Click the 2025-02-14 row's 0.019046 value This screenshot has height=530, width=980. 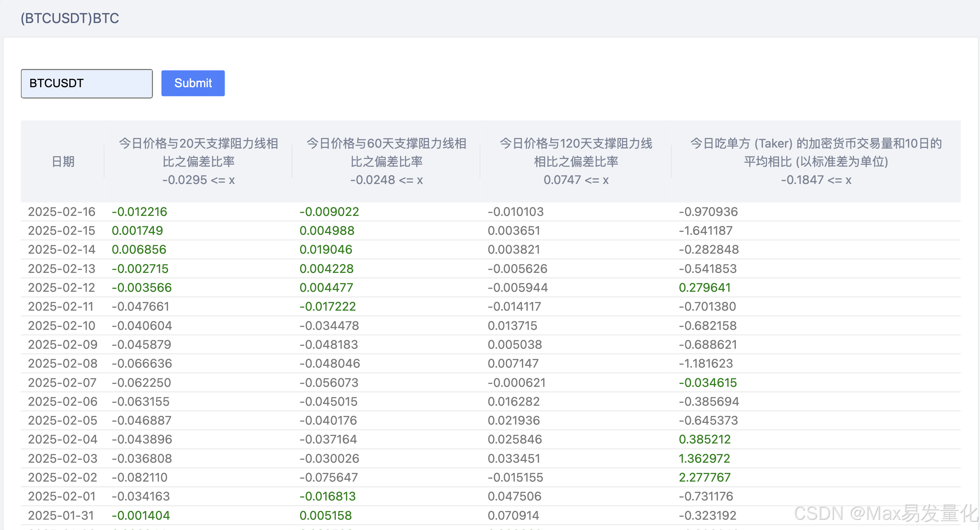(x=326, y=250)
